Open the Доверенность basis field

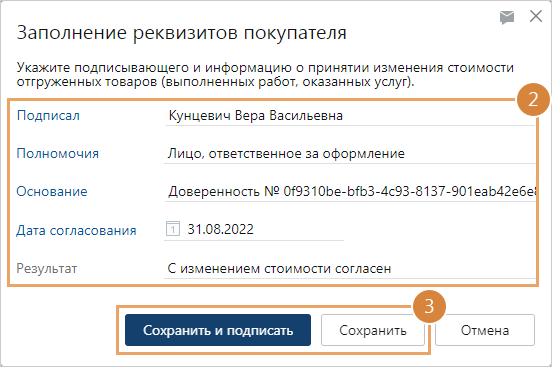coord(350,192)
